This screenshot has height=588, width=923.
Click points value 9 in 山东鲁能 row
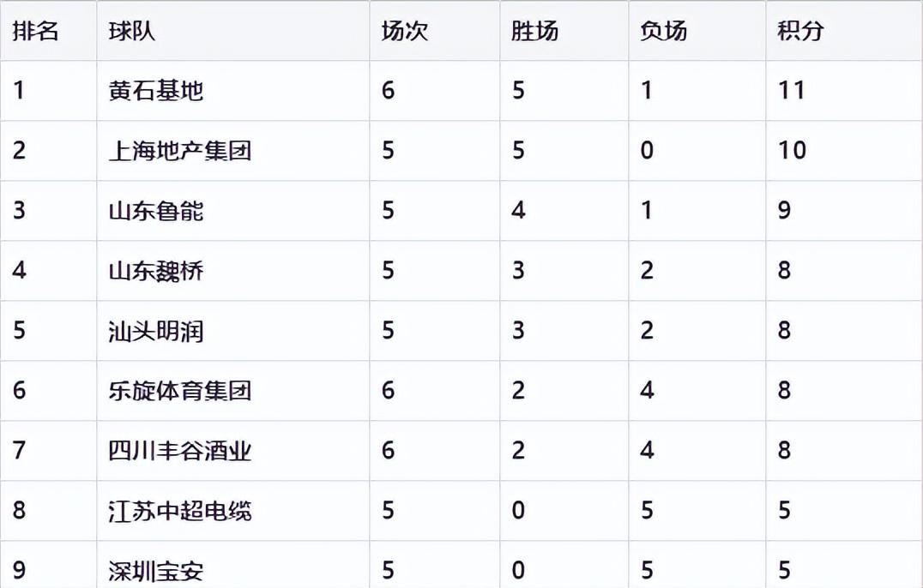(x=784, y=211)
